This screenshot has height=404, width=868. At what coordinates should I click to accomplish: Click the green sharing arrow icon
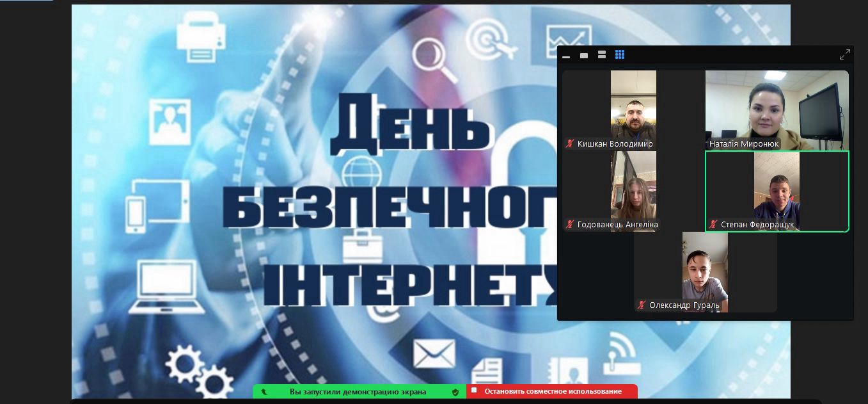[x=264, y=392]
